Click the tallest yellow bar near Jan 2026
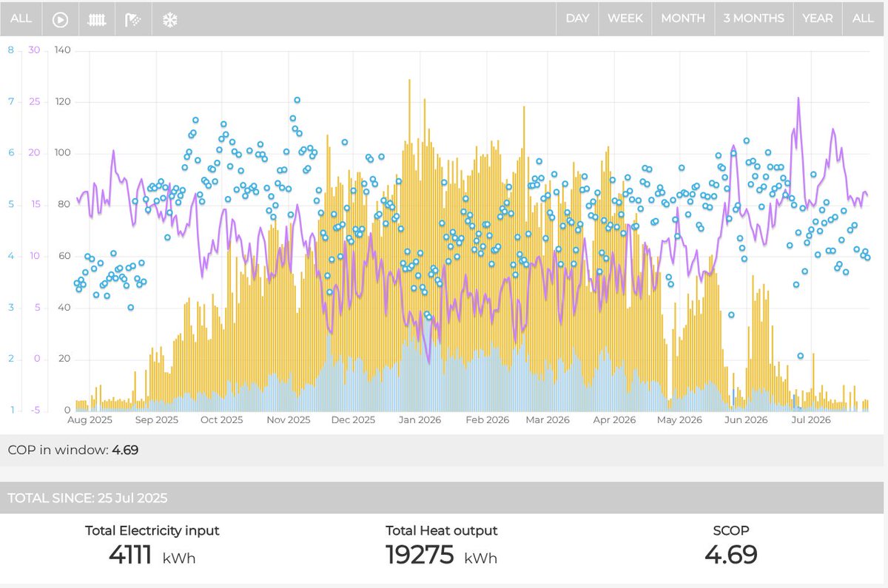888x588 pixels. point(409,245)
